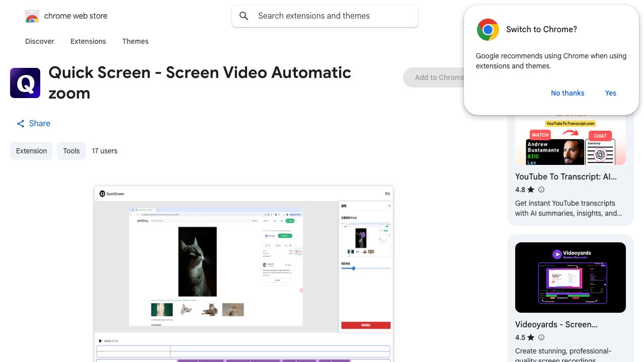The width and height of the screenshot is (644, 362).
Task: Open rating info icon for YouTube To Transcript
Action: coord(541,190)
